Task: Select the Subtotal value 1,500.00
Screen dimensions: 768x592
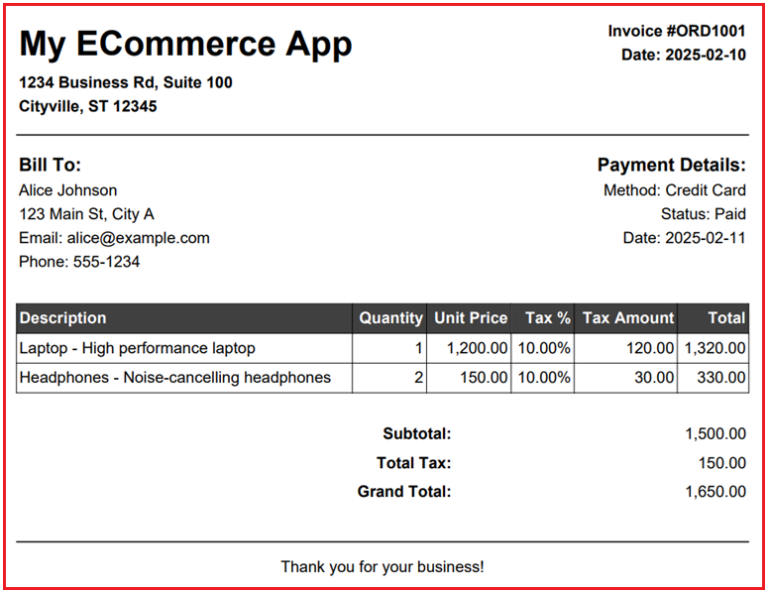Action: (x=715, y=434)
